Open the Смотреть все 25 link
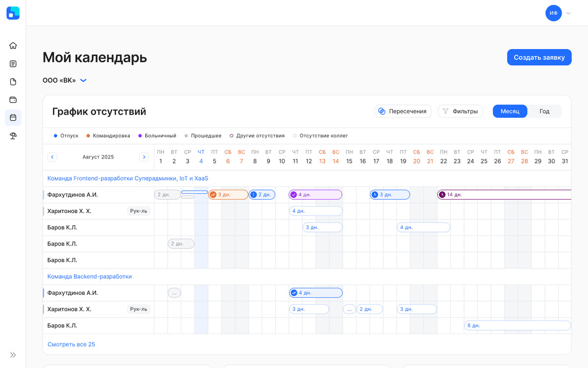588x368 pixels. tap(71, 344)
